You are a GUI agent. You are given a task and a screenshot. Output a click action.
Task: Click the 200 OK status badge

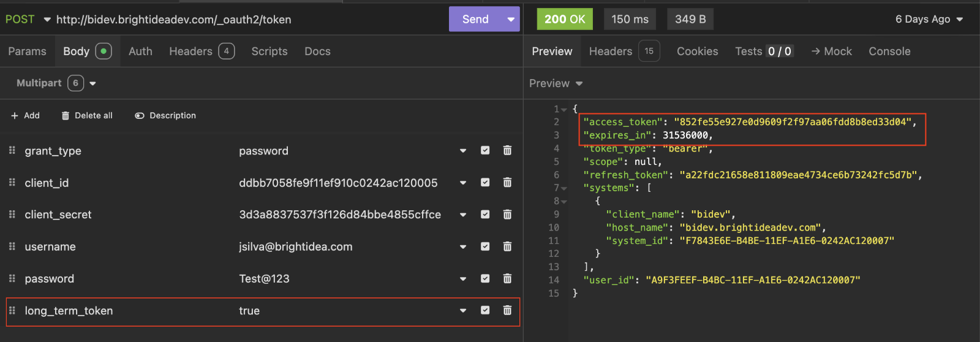(565, 19)
